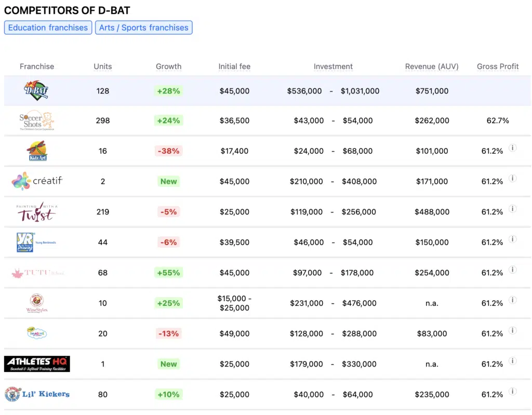This screenshot has height=415, width=532.
Task: Open the Soccer Shots franchise logo
Action: click(x=37, y=121)
